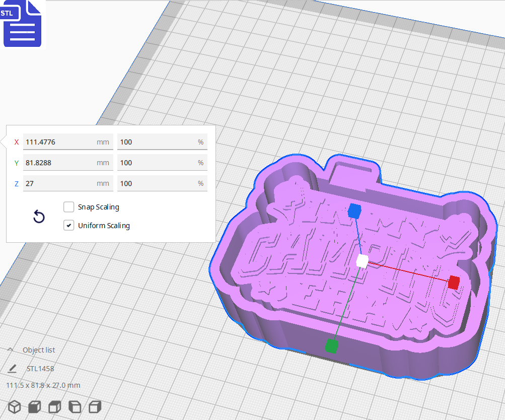Image resolution: width=505 pixels, height=420 pixels.
Task: Switch to the right side view
Action: pos(95,406)
